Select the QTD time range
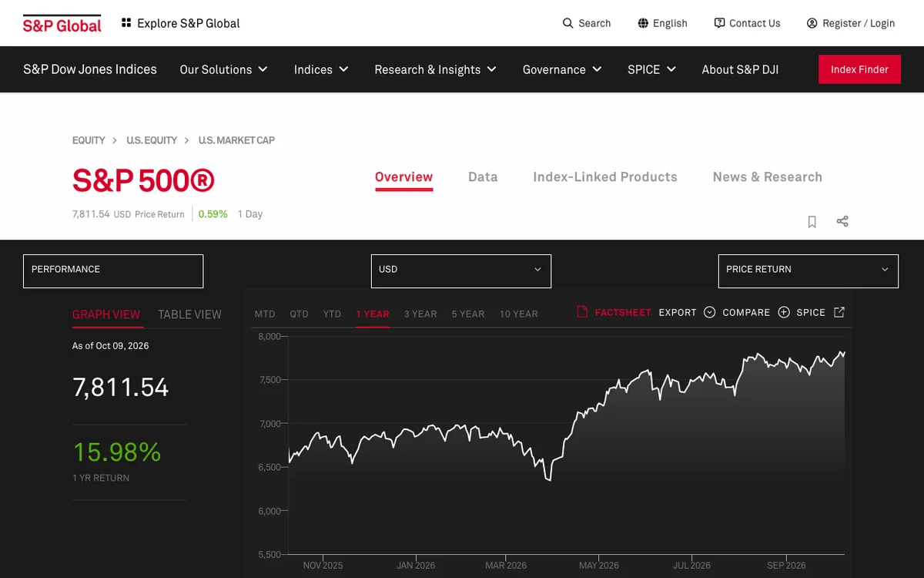This screenshot has width=924, height=578. pyautogui.click(x=300, y=314)
